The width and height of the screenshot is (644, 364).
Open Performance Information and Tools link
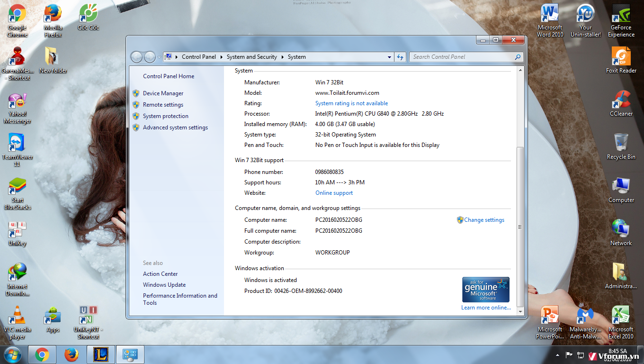(x=180, y=299)
